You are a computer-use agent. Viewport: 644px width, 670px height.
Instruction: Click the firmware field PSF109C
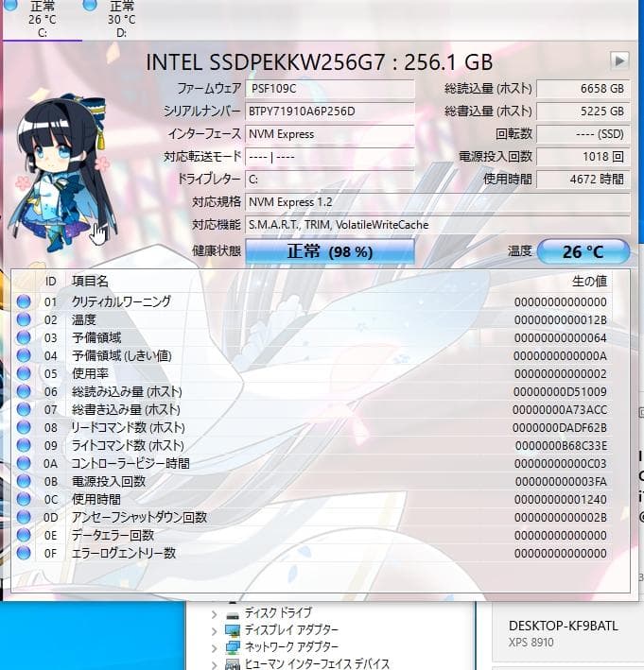(330, 89)
